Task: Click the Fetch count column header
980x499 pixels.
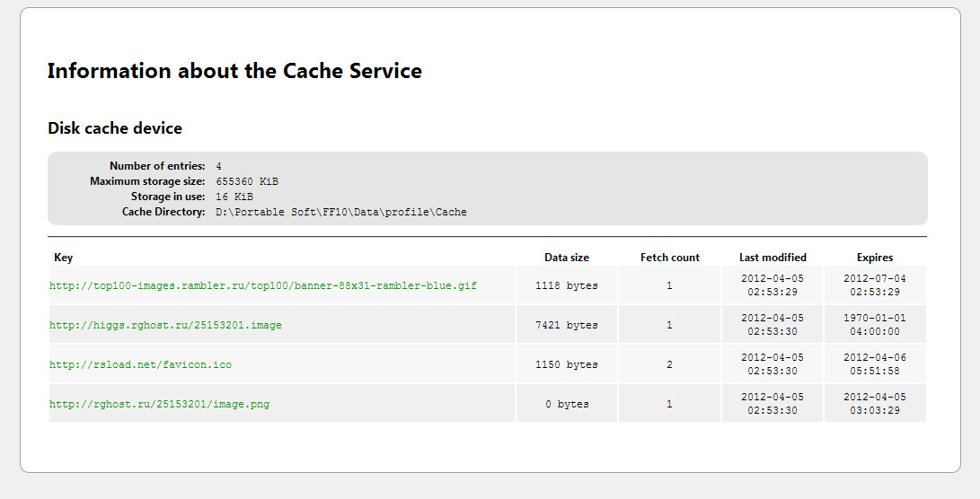Action: 670,258
